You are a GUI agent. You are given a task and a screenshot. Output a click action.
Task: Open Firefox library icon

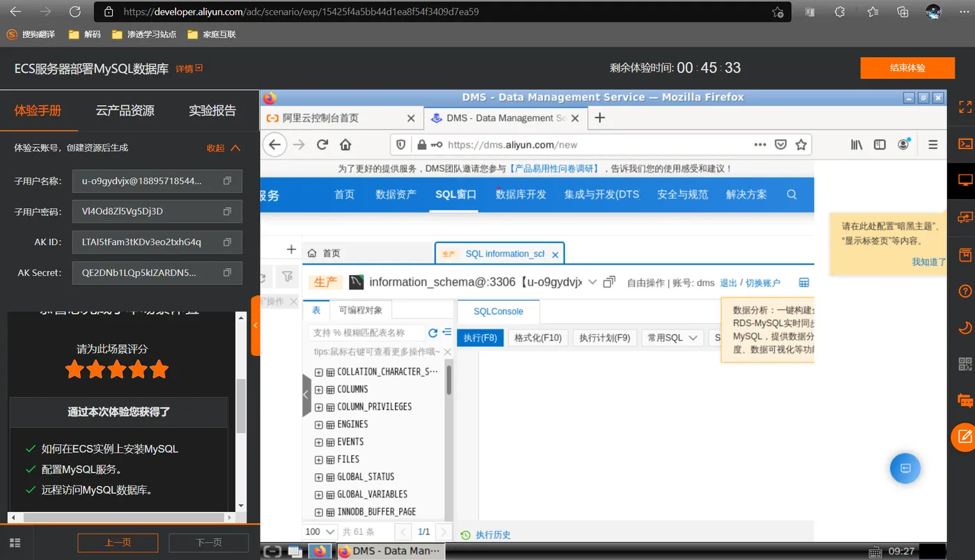point(857,145)
